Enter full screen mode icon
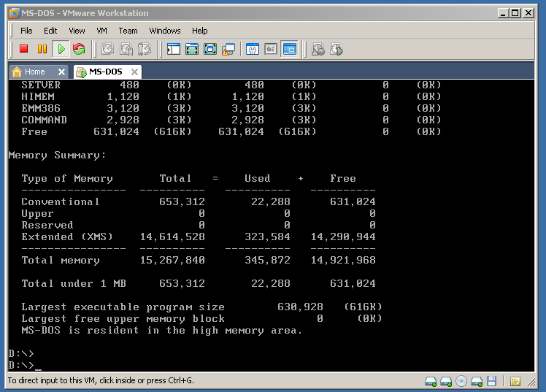 210,49
